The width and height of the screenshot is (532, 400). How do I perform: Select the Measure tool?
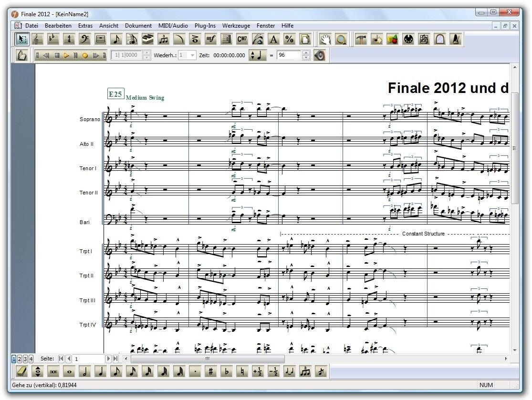100,39
